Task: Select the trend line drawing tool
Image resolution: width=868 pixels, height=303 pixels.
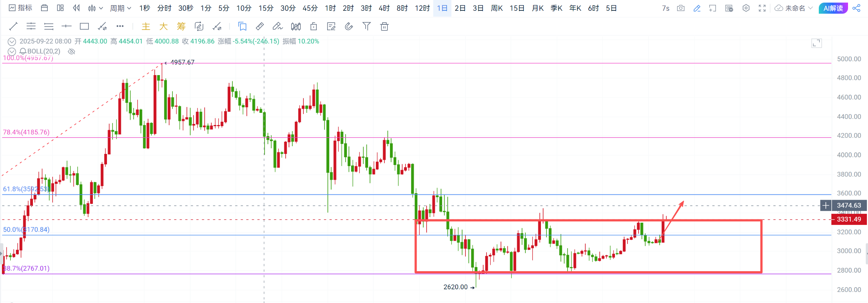Action: click(x=13, y=26)
